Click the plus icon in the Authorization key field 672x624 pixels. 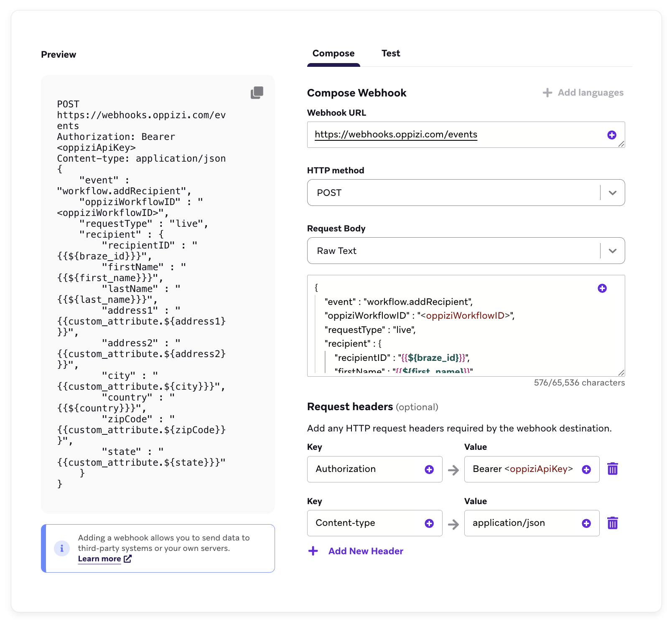429,469
